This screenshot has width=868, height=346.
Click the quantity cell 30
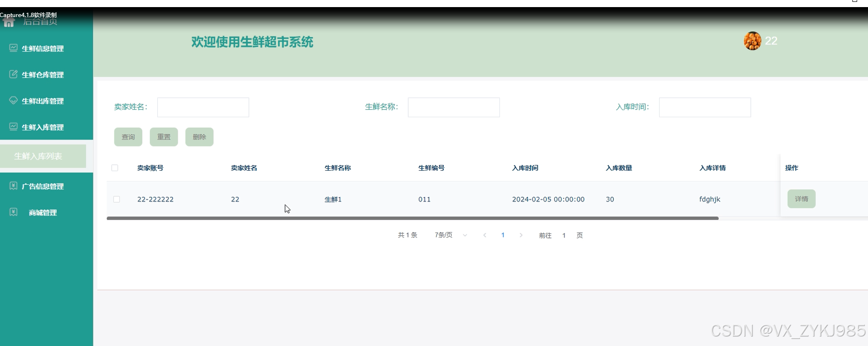click(610, 199)
